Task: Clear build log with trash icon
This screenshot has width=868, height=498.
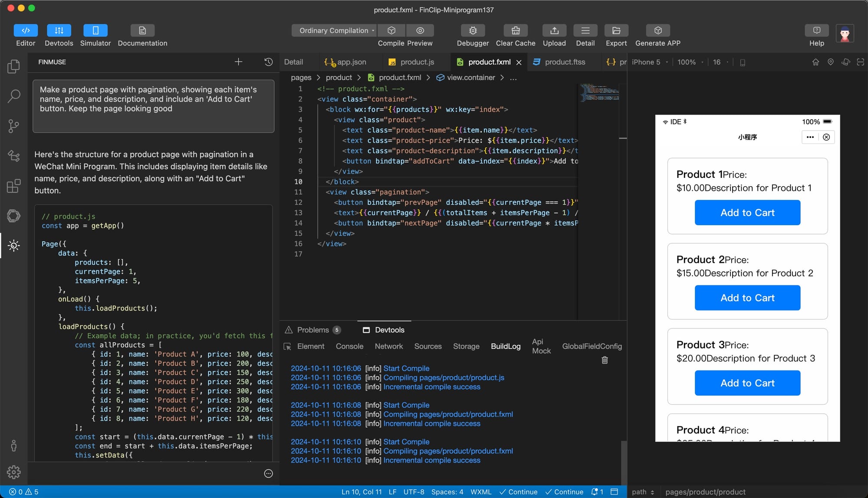Action: [x=605, y=360]
